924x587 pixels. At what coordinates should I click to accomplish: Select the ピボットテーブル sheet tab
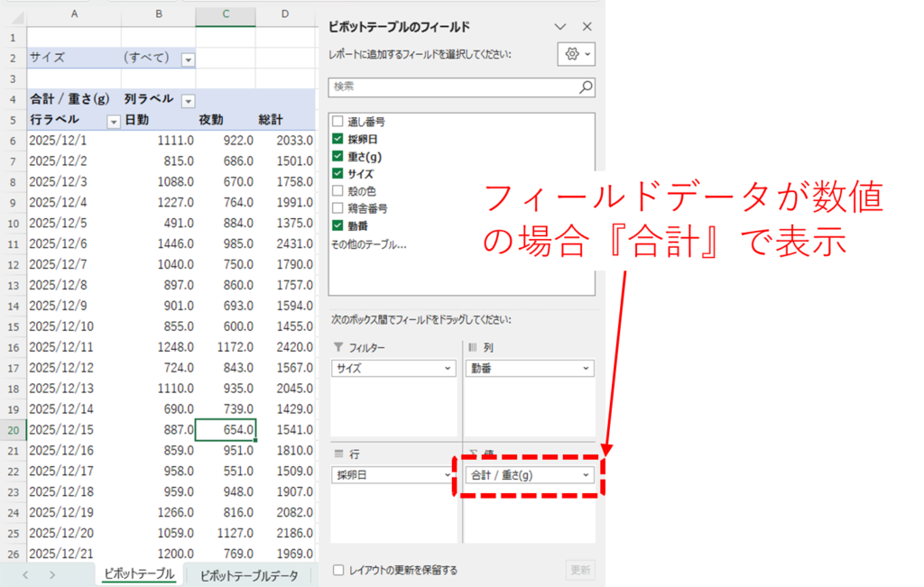coord(138,574)
